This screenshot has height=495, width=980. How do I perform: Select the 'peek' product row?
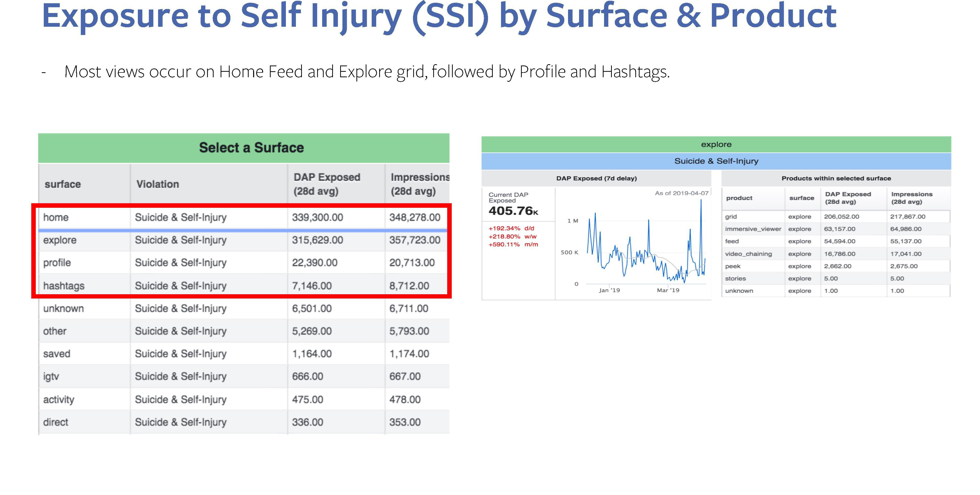click(x=836, y=266)
